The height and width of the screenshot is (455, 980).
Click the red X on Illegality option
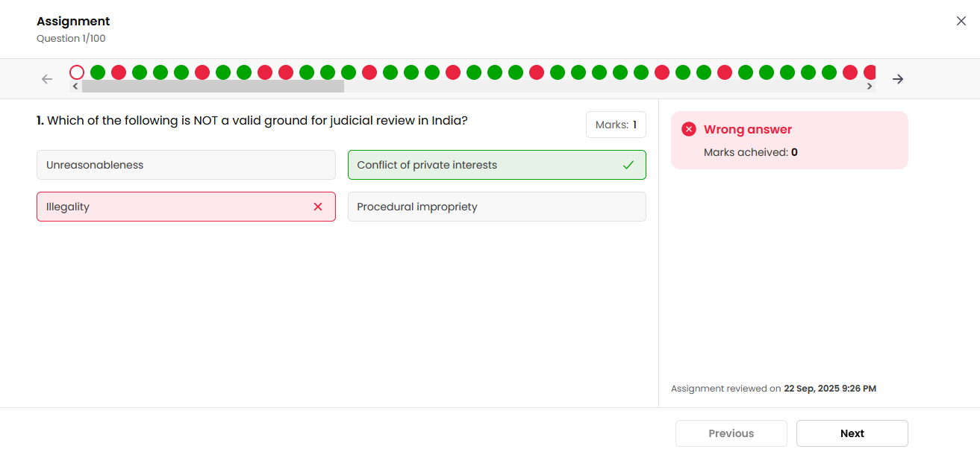point(318,207)
